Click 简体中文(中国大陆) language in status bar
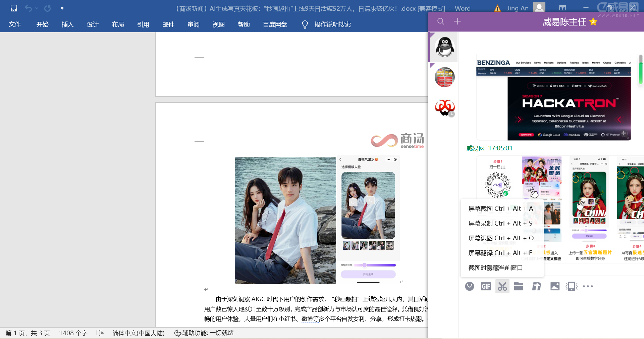644x339 pixels. [x=138, y=333]
